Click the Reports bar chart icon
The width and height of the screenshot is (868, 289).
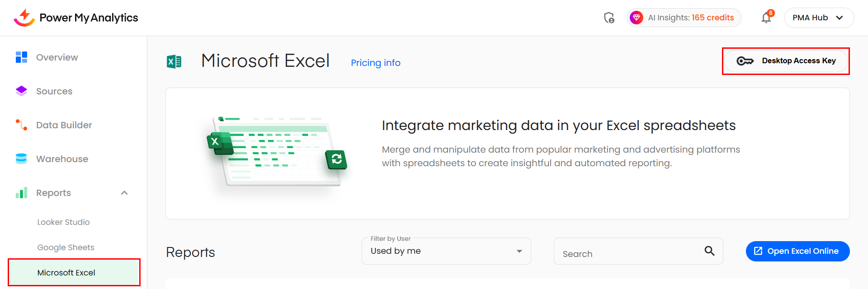[x=21, y=193]
